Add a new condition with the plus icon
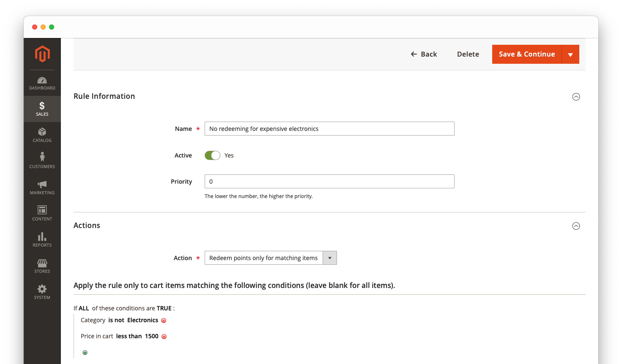Image resolution: width=622 pixels, height=364 pixels. click(x=85, y=352)
